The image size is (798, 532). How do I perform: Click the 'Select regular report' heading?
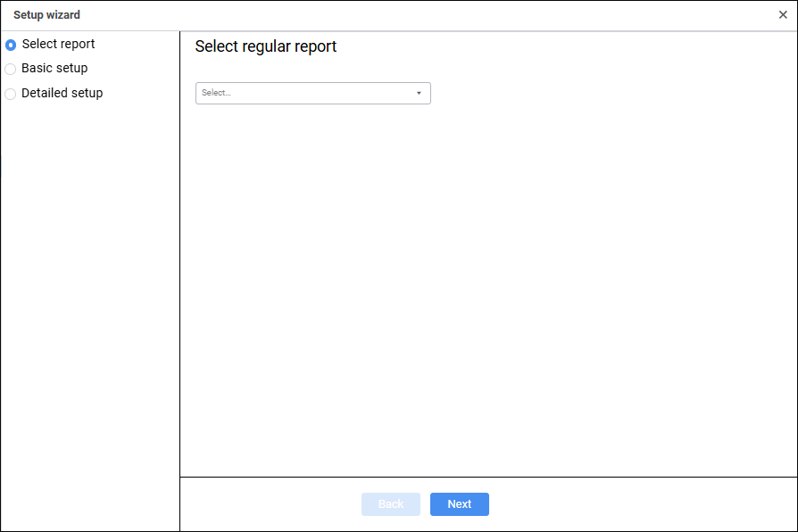pyautogui.click(x=266, y=46)
